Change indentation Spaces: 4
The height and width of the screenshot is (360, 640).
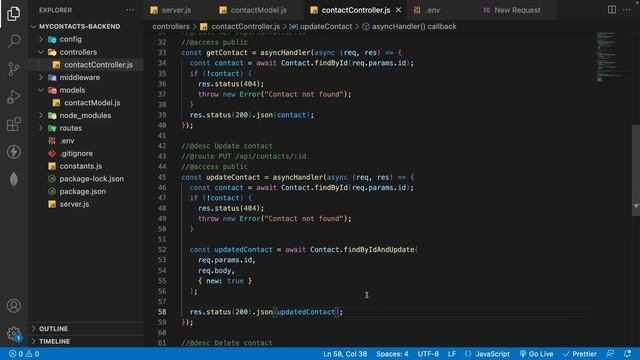(392, 354)
